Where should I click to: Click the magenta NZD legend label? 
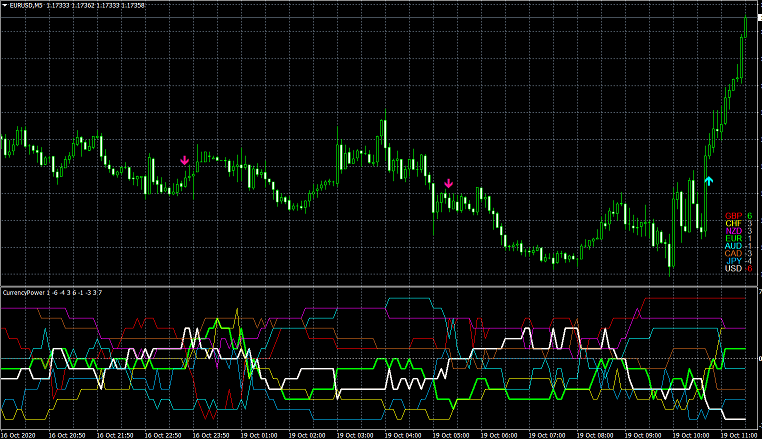click(733, 231)
